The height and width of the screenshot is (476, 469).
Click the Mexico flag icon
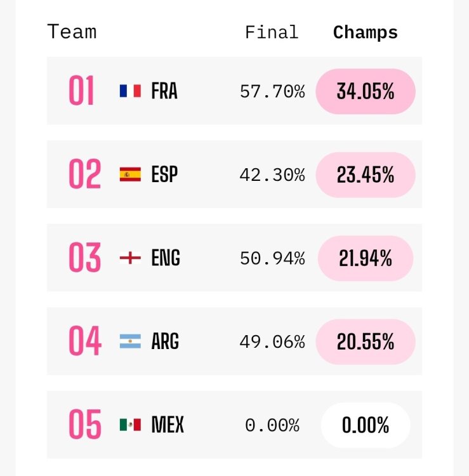[130, 425]
